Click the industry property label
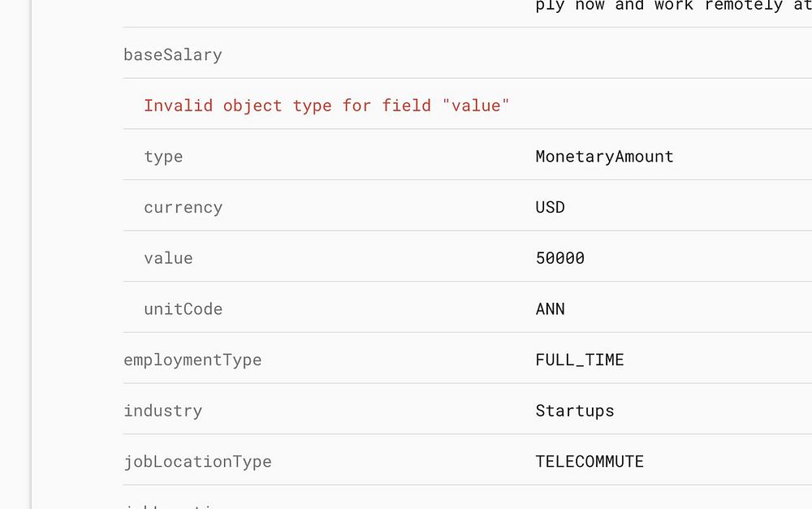Screen dimensions: 812x509 point(162,411)
